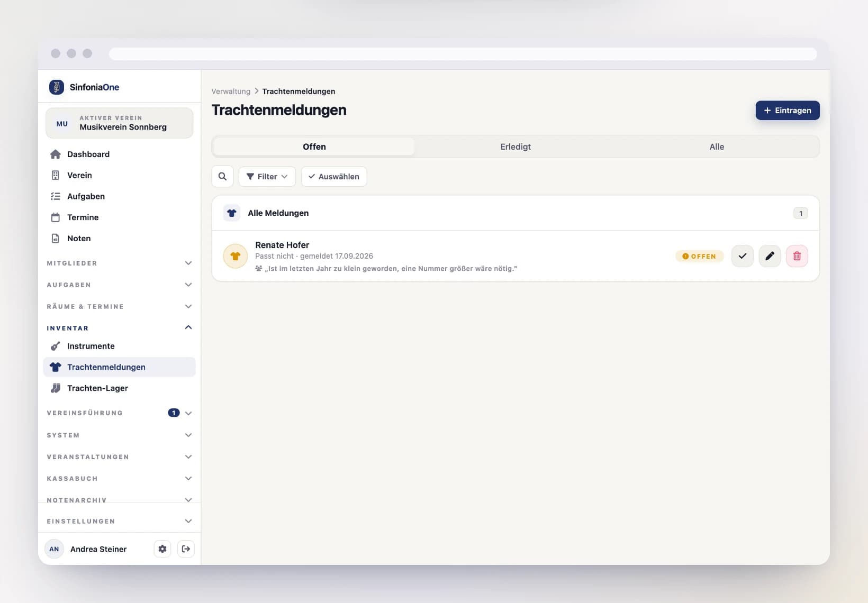The height and width of the screenshot is (603, 868).
Task: Click the SinfoniaOne logo icon
Action: coord(57,87)
